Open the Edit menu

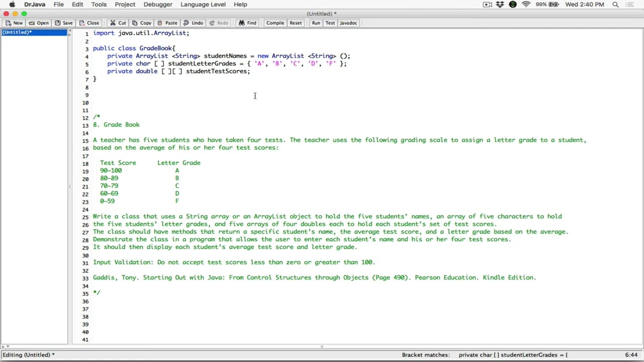point(77,5)
